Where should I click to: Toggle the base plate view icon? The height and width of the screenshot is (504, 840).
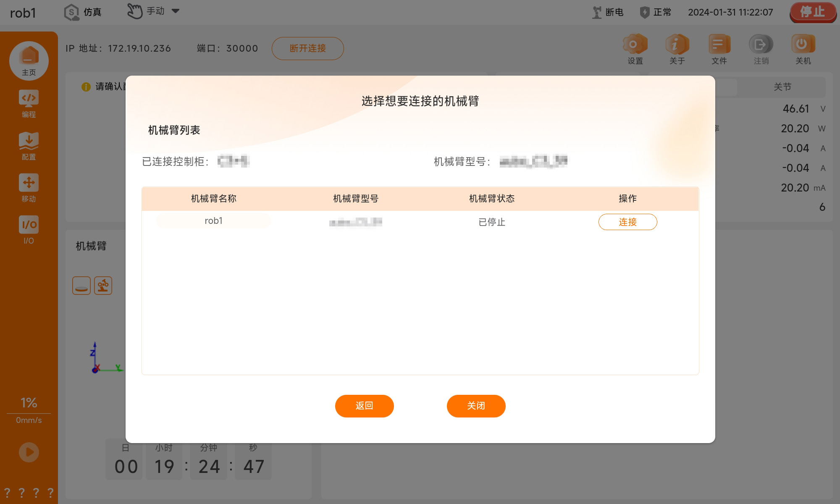pyautogui.click(x=81, y=286)
